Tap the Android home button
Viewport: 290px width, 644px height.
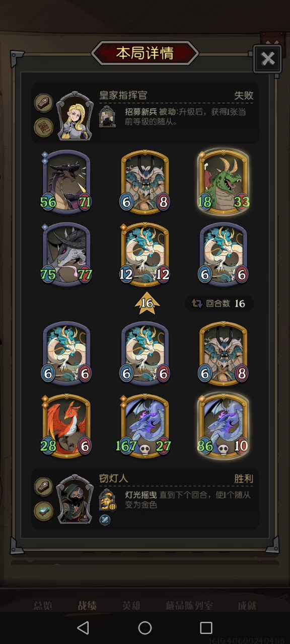coord(145,627)
